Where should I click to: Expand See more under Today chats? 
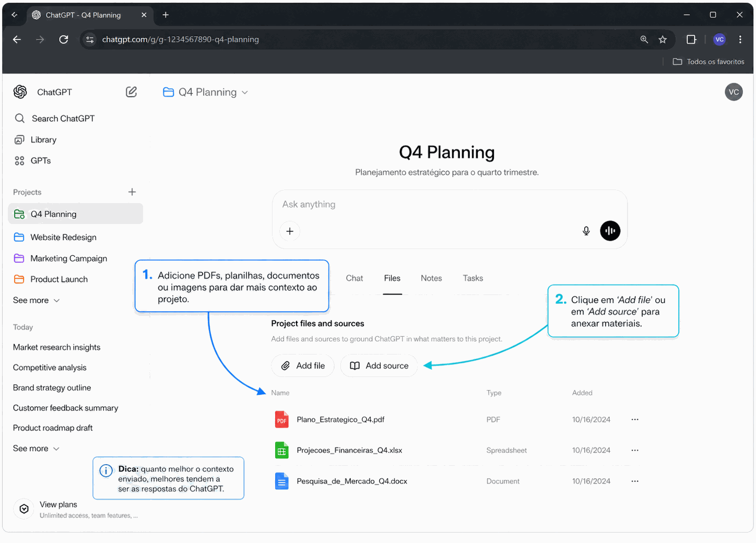click(36, 448)
